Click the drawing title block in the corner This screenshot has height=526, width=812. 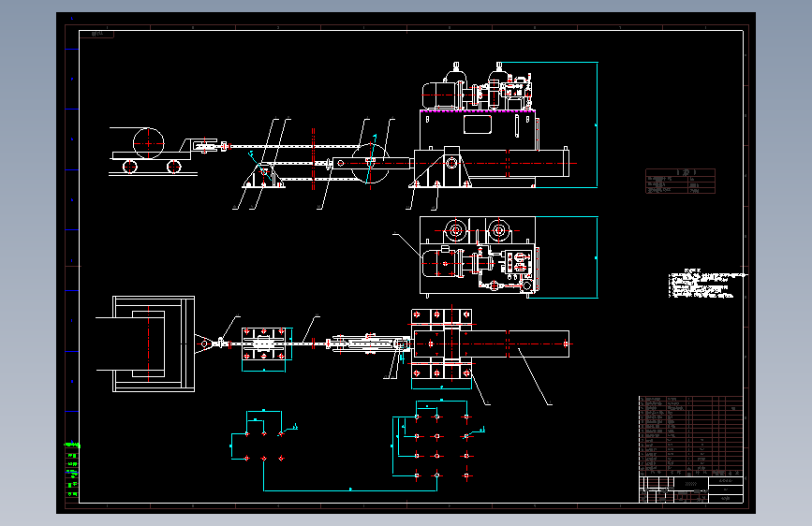pyautogui.click(x=691, y=489)
